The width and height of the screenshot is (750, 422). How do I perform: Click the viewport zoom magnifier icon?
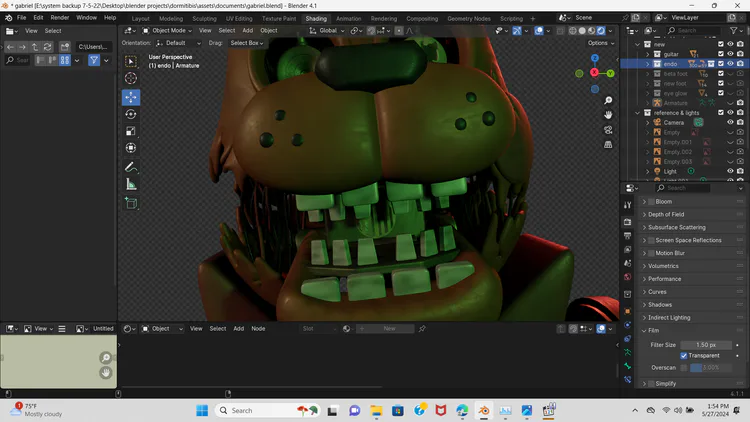608,100
